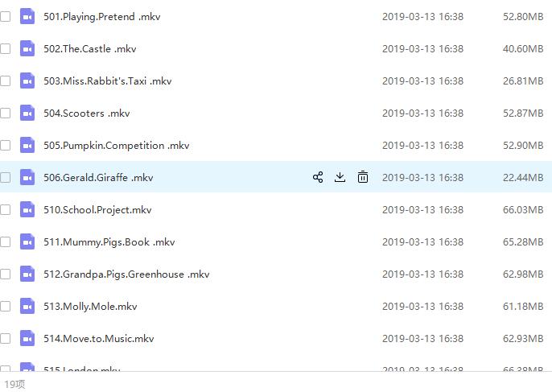Open file 501.Playing.Pretend .mkv

102,17
